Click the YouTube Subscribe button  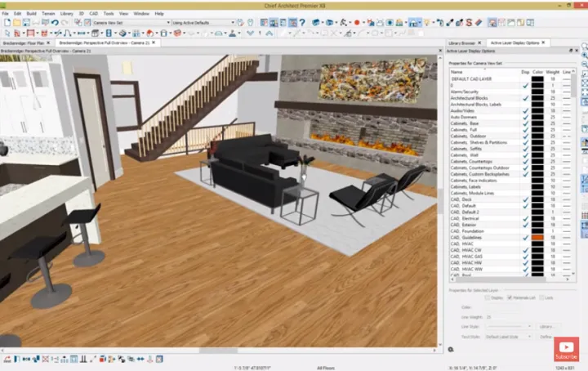point(566,348)
